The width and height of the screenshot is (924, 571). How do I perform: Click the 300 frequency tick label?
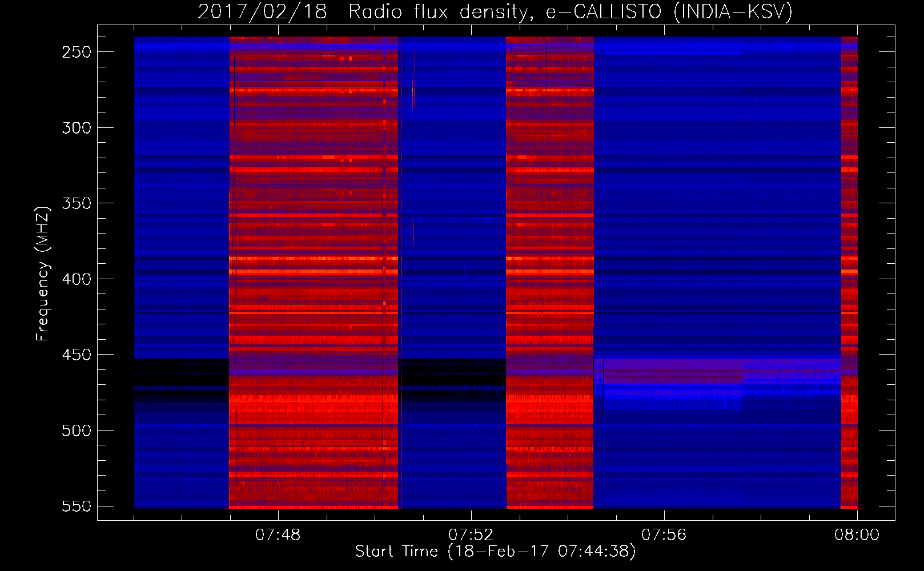point(77,128)
